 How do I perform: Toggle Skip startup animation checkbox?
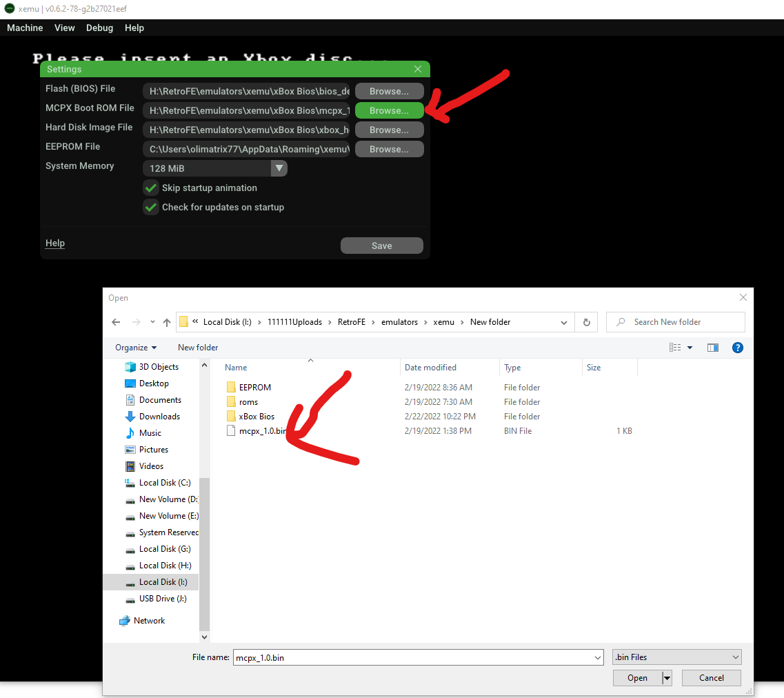tap(150, 188)
